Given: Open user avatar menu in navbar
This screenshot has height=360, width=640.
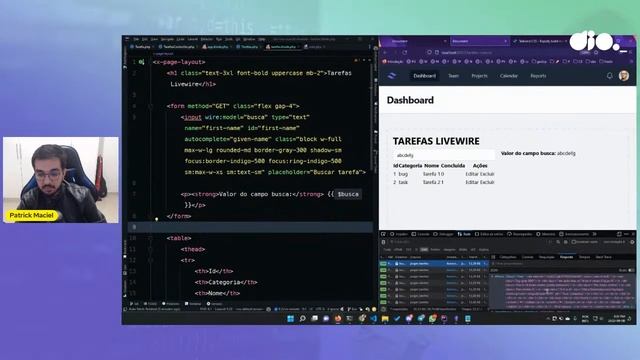Looking at the screenshot, I should (624, 76).
